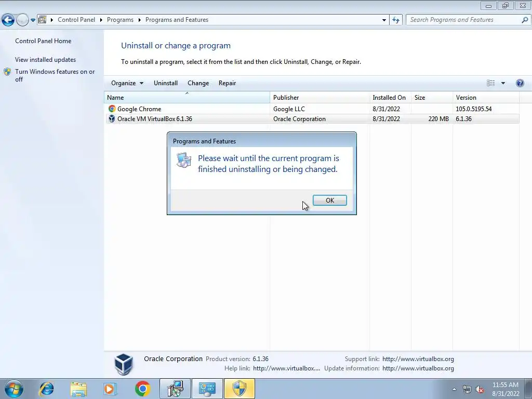Click Google LLC publisher cell

click(289, 109)
